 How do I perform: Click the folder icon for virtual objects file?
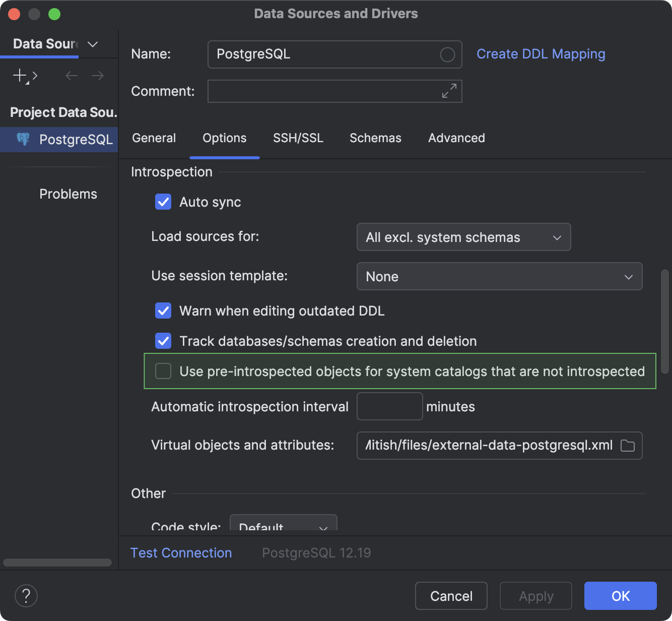click(628, 446)
